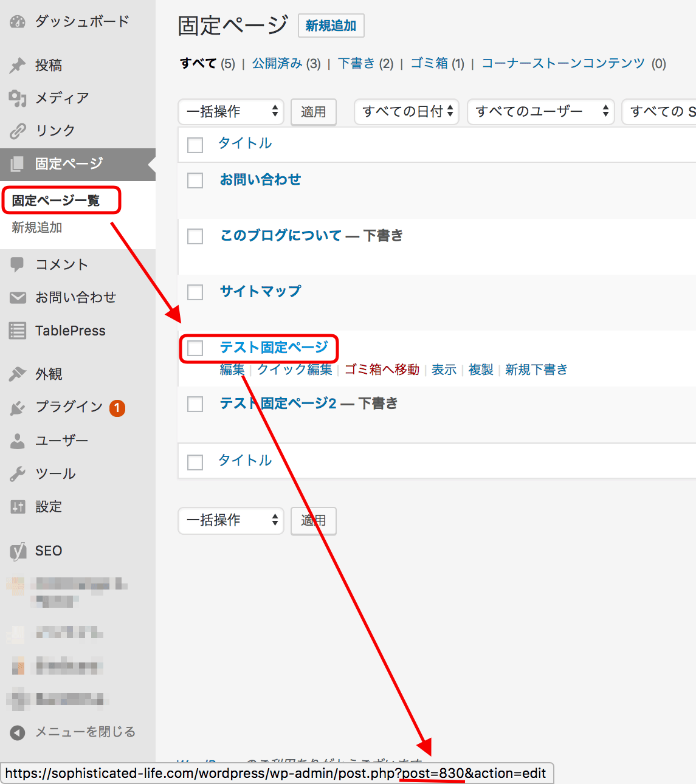This screenshot has height=784, width=696.
Task: Click the collapse menu arrow icon
Action: [x=18, y=732]
